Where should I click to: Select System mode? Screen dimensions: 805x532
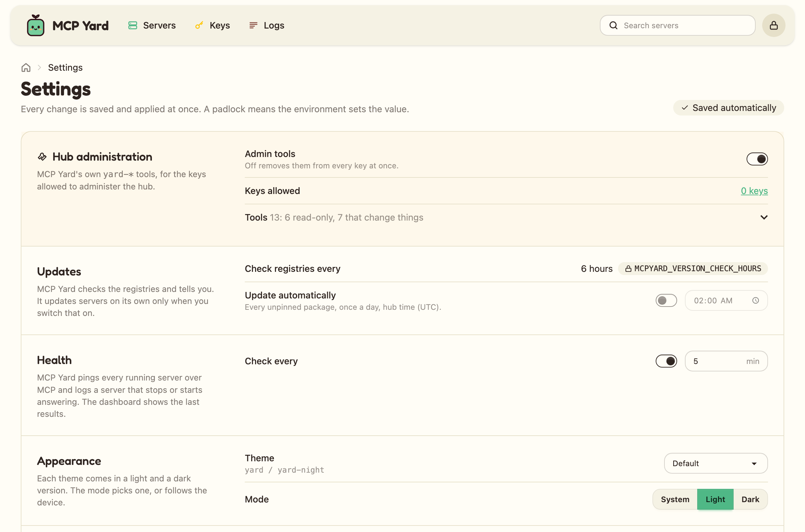click(675, 499)
